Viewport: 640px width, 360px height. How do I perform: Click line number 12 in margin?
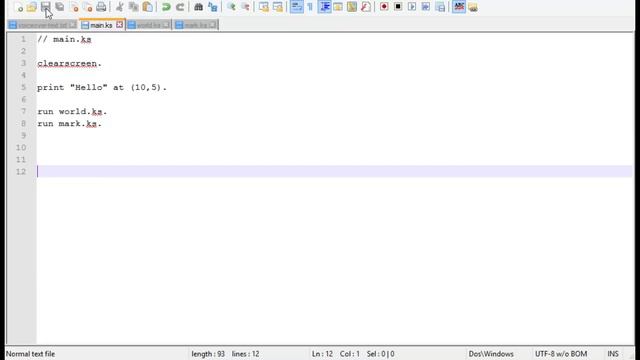[21, 171]
